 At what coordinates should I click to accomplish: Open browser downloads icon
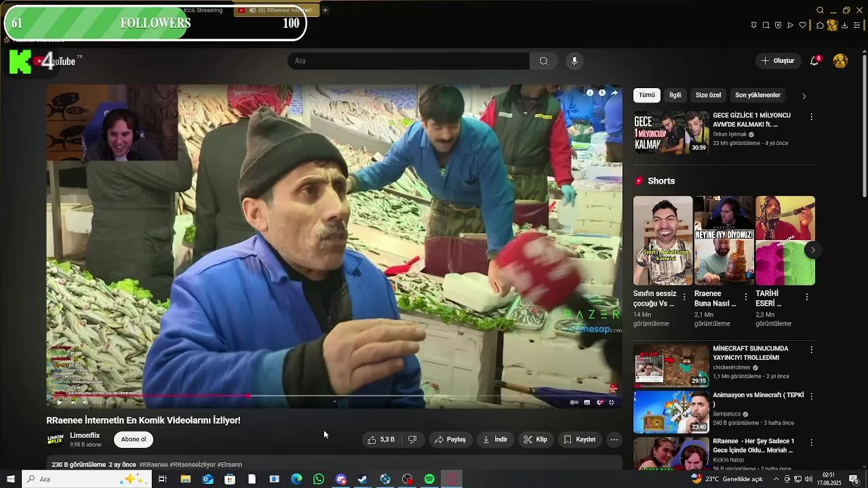tap(845, 25)
